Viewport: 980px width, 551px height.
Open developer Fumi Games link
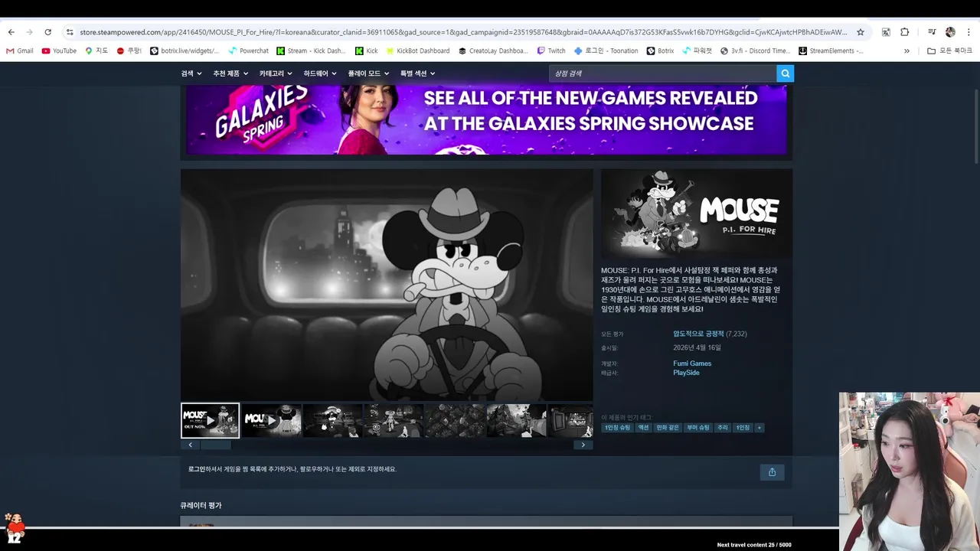point(692,364)
